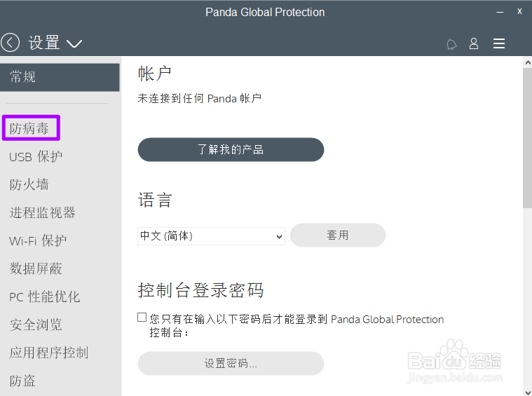Click the vertical scrollbar thumb
Screen dimensions: 532x396
pos(528,138)
